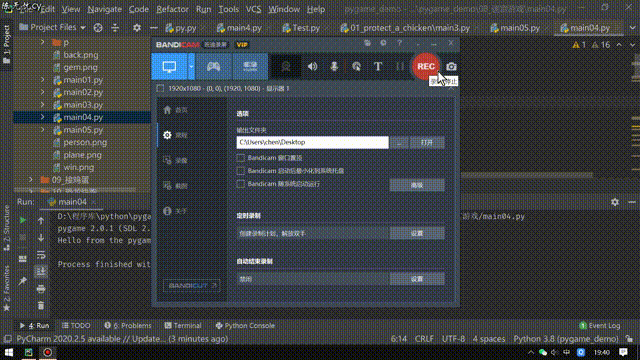Viewport: 640px width, 360px height.
Task: Click the auto-complete recording settings button
Action: point(417,279)
